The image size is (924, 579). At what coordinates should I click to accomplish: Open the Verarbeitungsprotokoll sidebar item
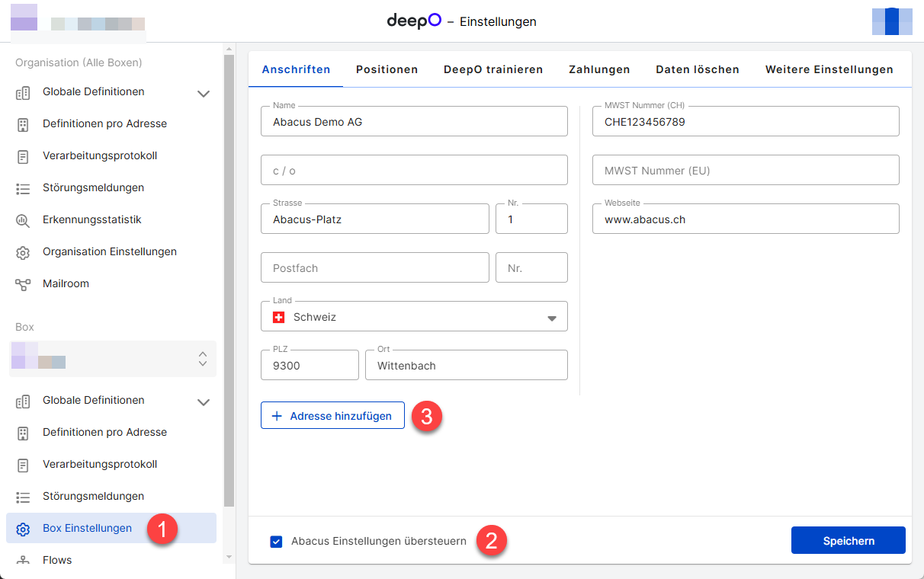[x=98, y=155]
